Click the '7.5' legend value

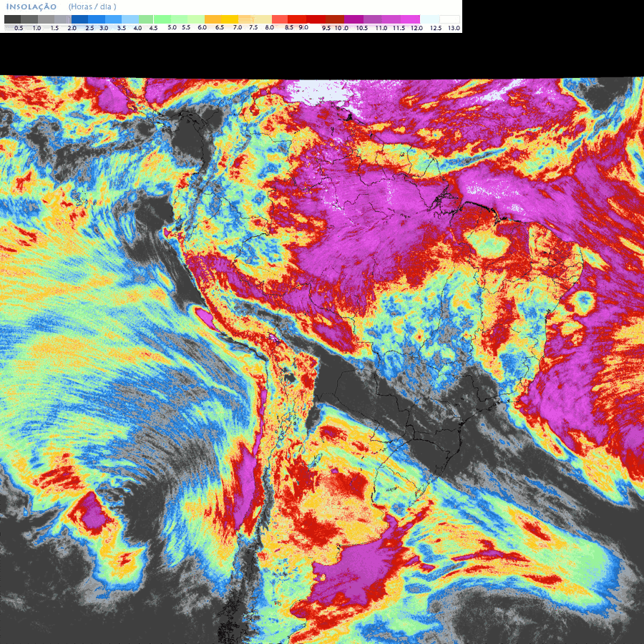(253, 27)
